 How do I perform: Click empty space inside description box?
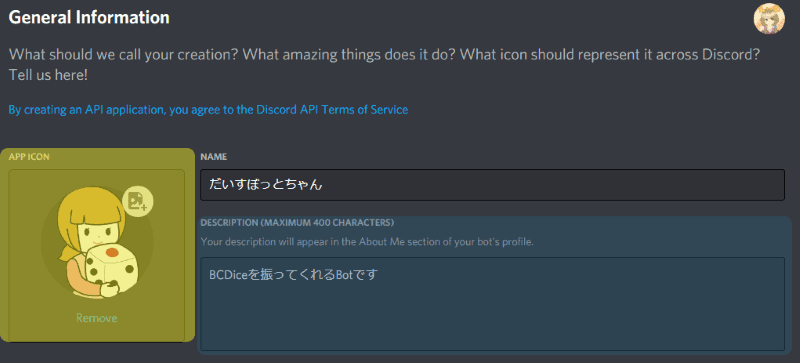pyautogui.click(x=492, y=322)
